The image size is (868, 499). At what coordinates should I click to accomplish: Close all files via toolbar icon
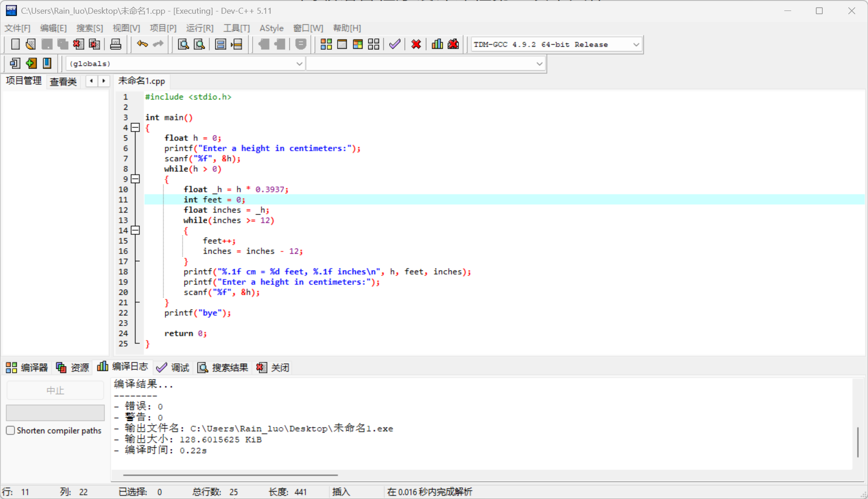pos(94,44)
